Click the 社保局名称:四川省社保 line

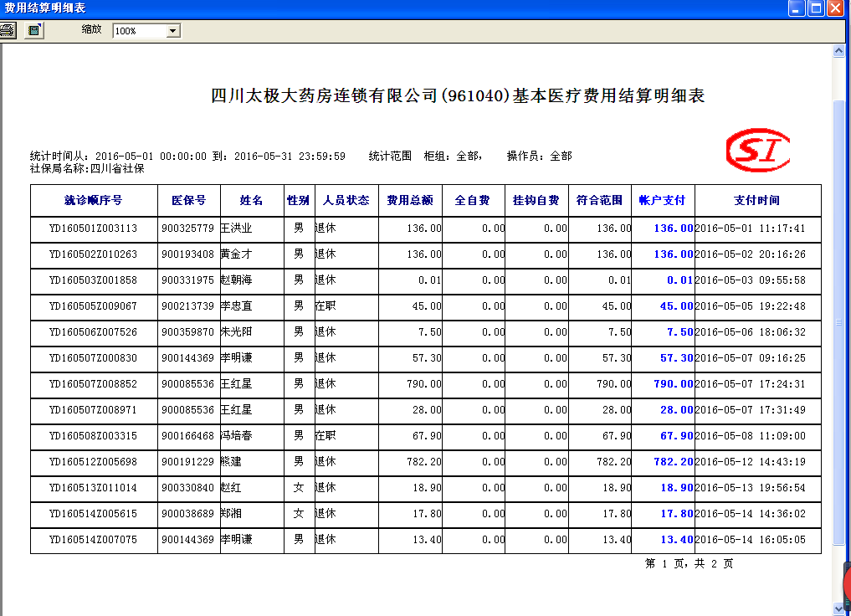click(x=87, y=169)
